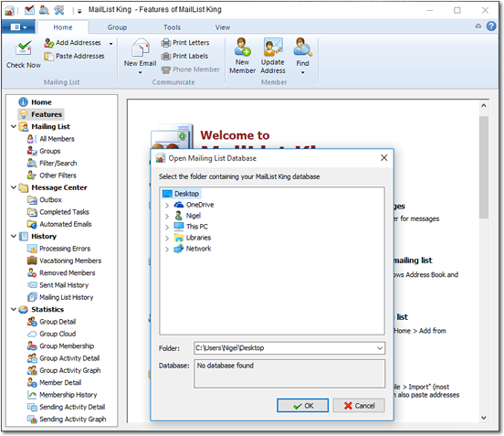The height and width of the screenshot is (436, 504).
Task: Click the scroll down arrow in content pane
Action: (484, 418)
